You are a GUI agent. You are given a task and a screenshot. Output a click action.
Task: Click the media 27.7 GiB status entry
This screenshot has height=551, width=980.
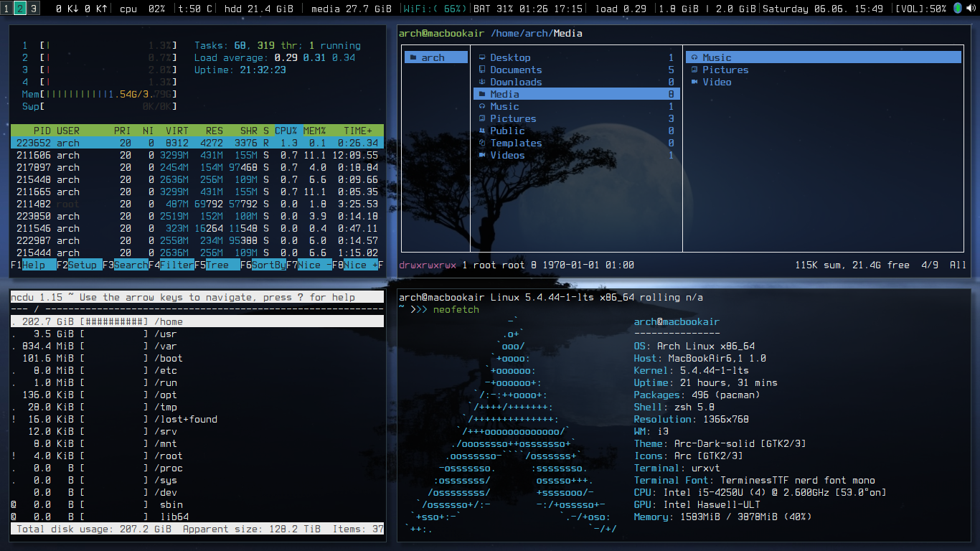pos(352,9)
